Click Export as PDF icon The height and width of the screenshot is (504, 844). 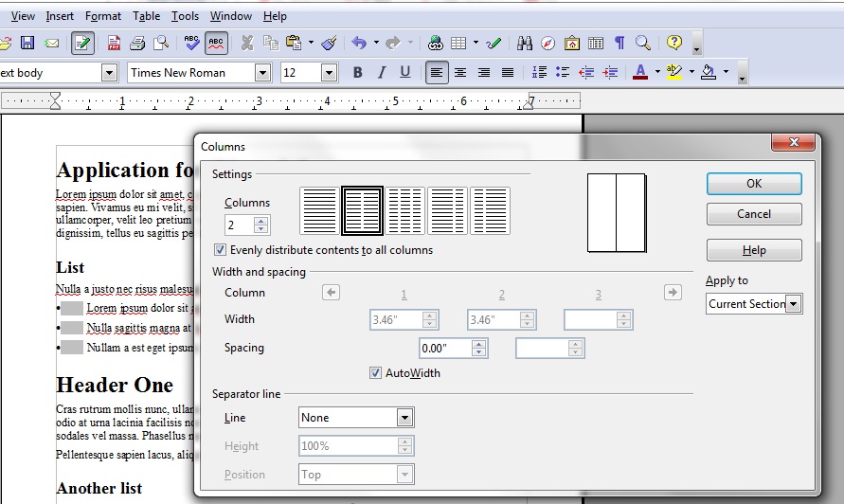pos(114,43)
